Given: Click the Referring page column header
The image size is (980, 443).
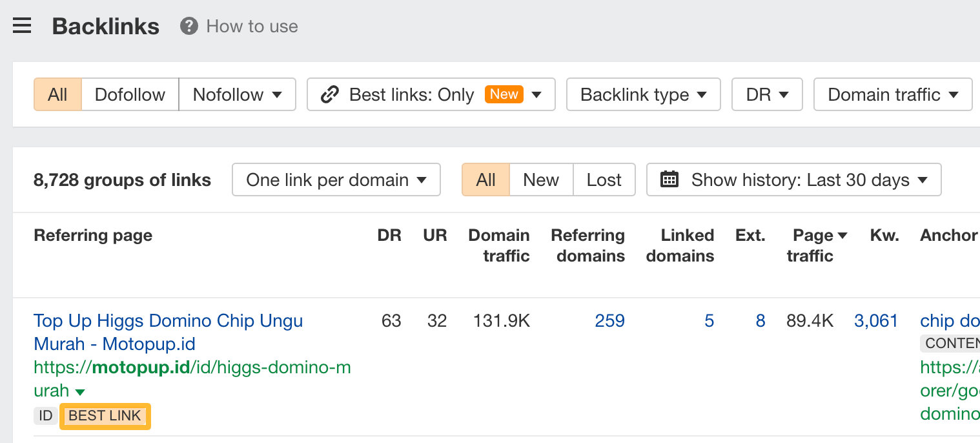Looking at the screenshot, I should click(92, 235).
